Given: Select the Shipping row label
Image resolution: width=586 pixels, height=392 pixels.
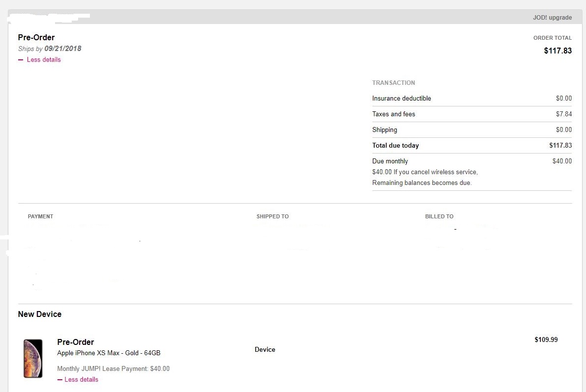Looking at the screenshot, I should pos(385,130).
